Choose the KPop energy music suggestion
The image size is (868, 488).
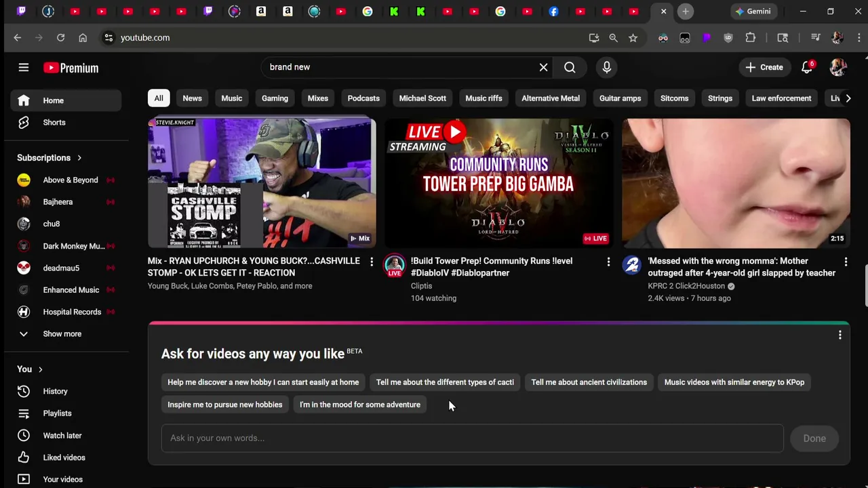click(x=734, y=382)
